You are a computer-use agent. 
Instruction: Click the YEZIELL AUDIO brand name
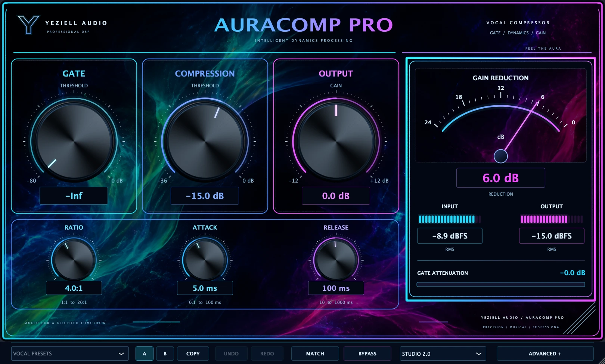[x=76, y=23]
